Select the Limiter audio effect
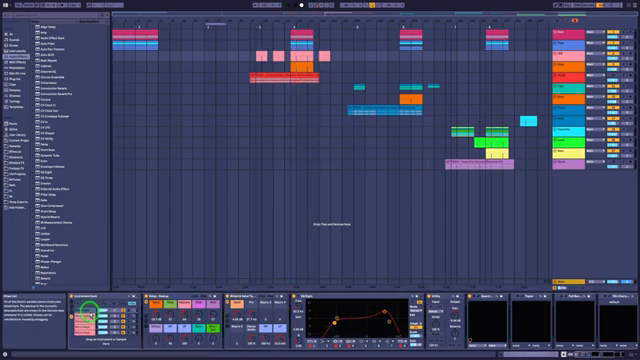 45,233
